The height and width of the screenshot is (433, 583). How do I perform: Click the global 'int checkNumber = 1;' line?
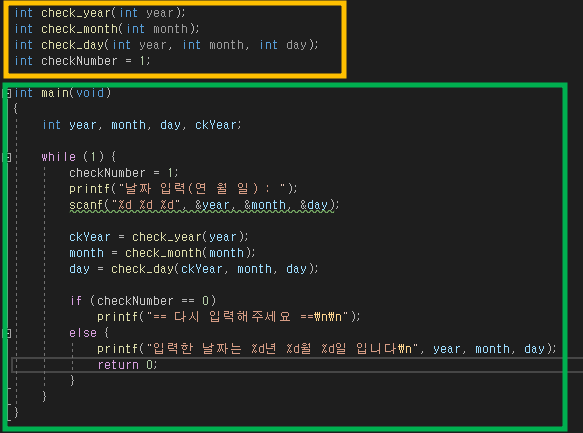[82, 61]
